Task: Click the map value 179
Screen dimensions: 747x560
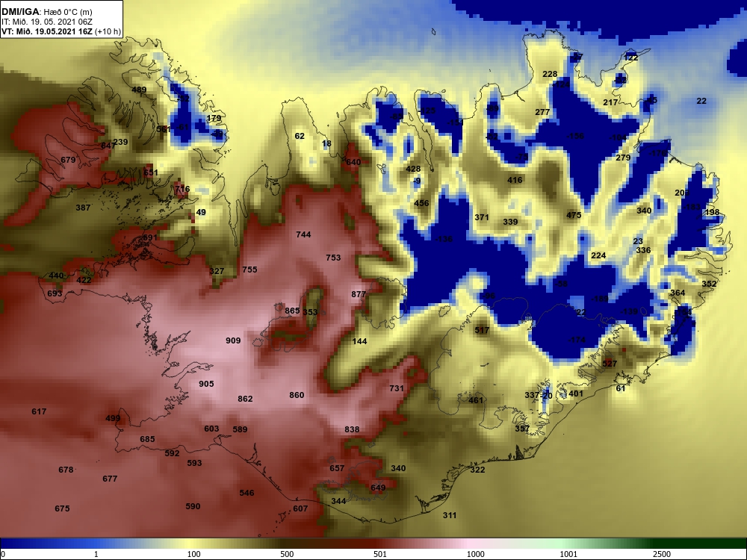Action: click(214, 118)
